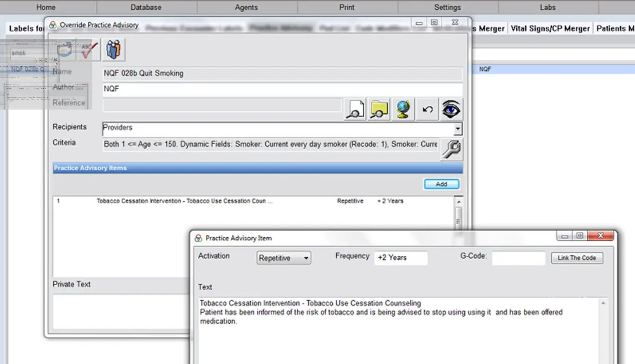This screenshot has width=635, height=364.
Task: Open a web reference with the globe icon
Action: click(x=403, y=109)
